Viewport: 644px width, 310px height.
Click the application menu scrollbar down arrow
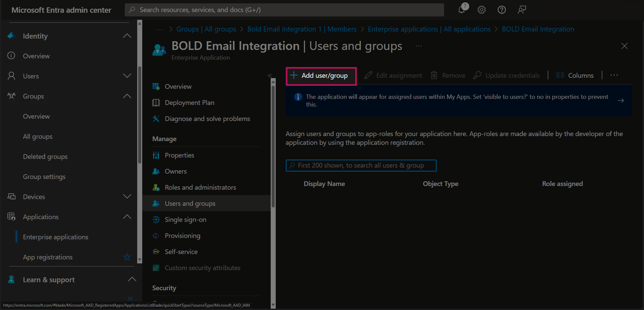click(x=273, y=305)
